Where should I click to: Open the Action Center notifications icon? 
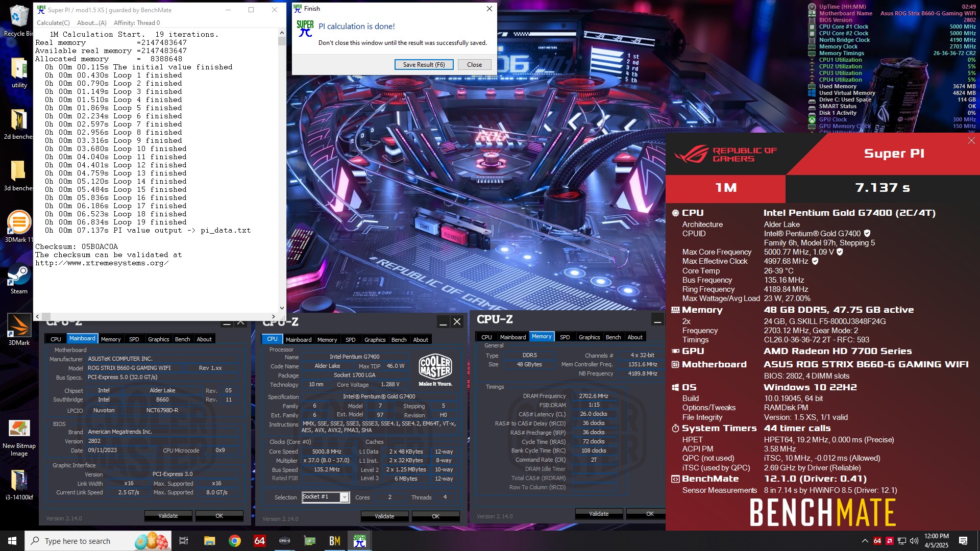(x=963, y=541)
